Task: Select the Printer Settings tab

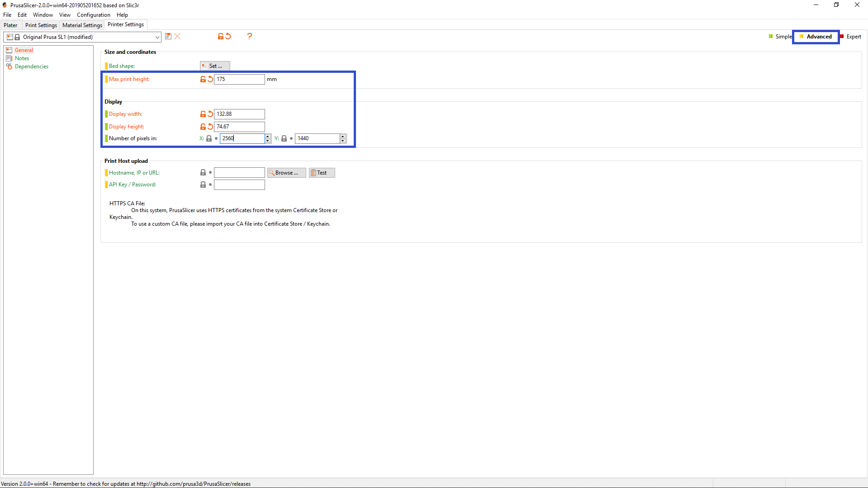Action: pyautogui.click(x=126, y=24)
